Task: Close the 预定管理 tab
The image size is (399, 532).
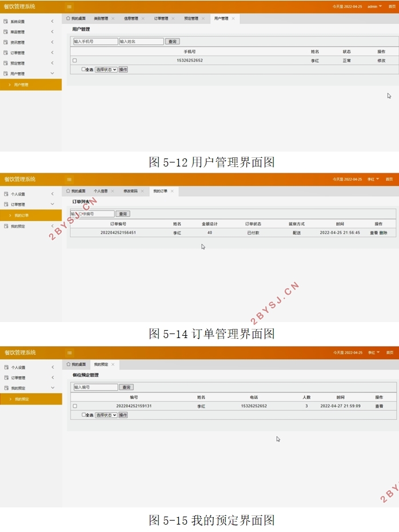Action: click(203, 18)
